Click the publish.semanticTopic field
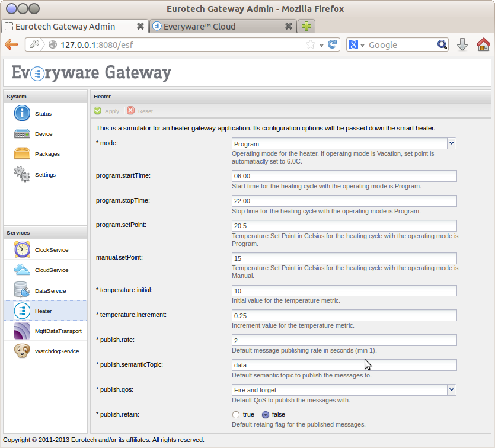This screenshot has height=448, width=495. tap(344, 365)
